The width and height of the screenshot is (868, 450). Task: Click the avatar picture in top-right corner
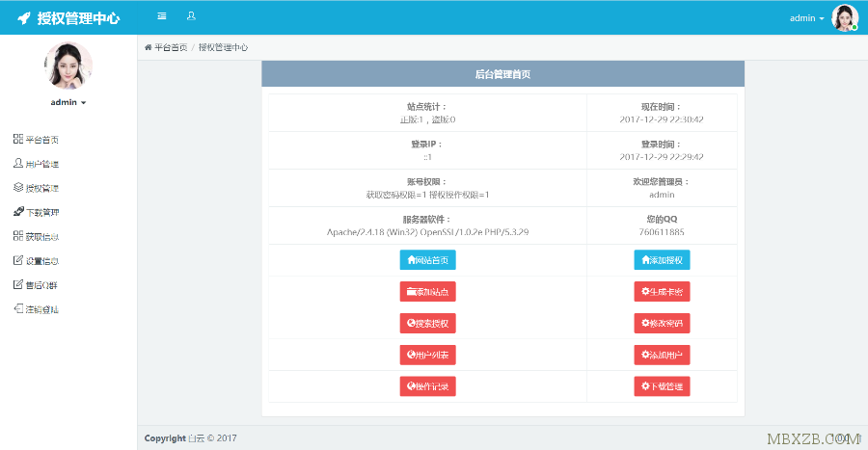(x=845, y=18)
